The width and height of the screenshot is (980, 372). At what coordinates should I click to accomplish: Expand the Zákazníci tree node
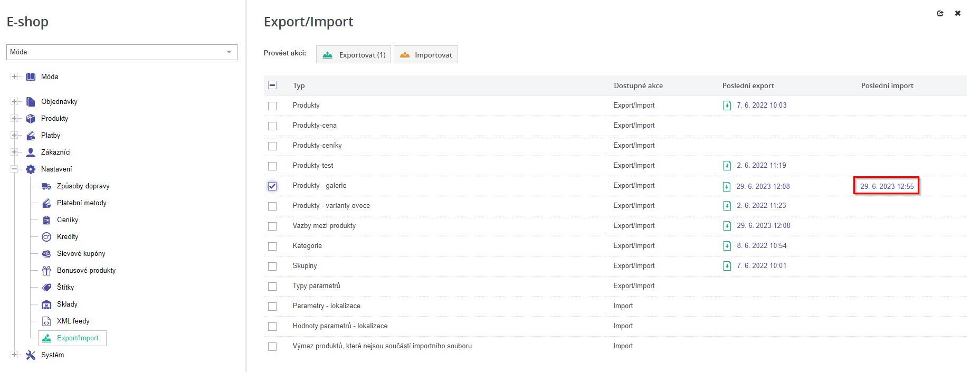(x=14, y=152)
